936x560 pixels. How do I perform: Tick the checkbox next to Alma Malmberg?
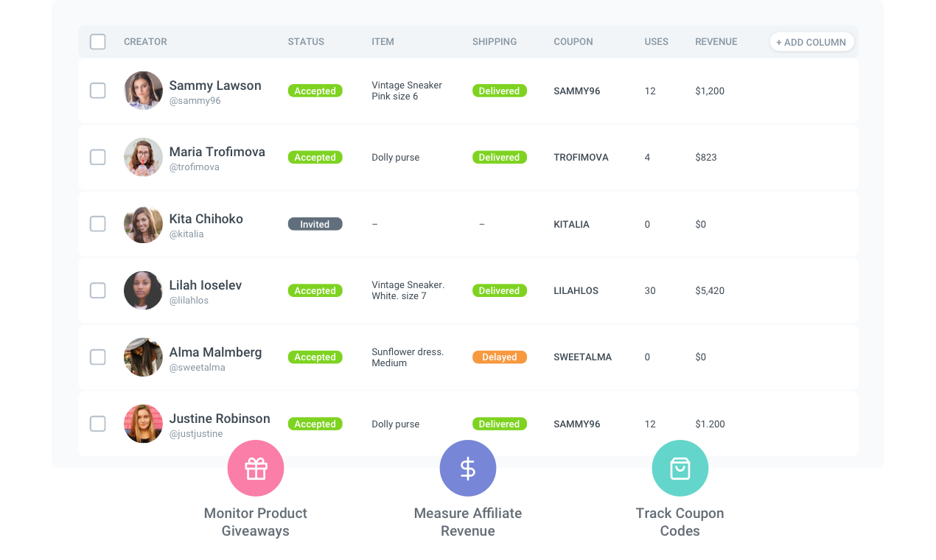click(x=98, y=357)
